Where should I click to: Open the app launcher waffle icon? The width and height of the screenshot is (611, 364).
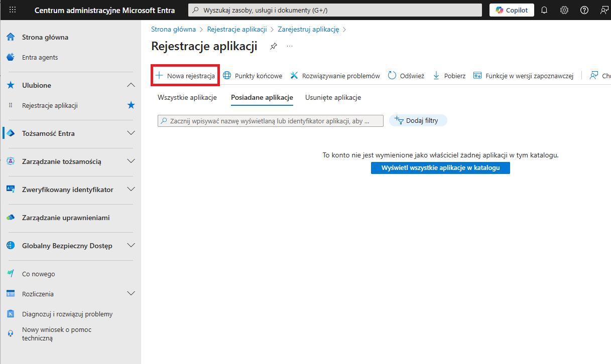(x=13, y=10)
